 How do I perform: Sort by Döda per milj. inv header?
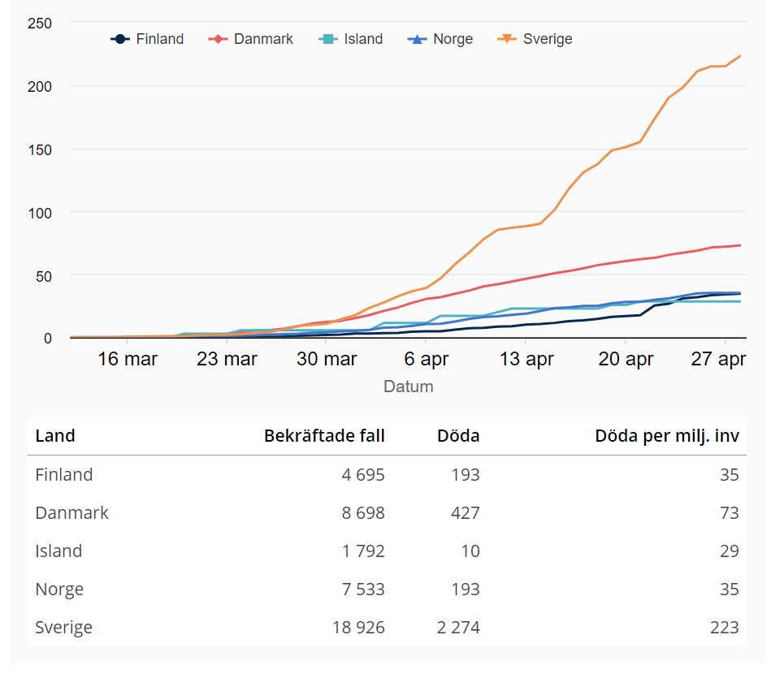pos(666,436)
